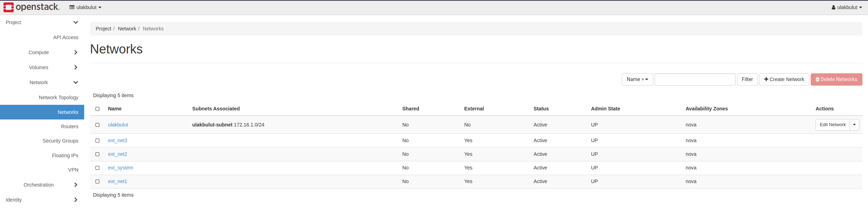Click the OpenStack logo
Viewport: 868px width, 211px height.
click(31, 7)
